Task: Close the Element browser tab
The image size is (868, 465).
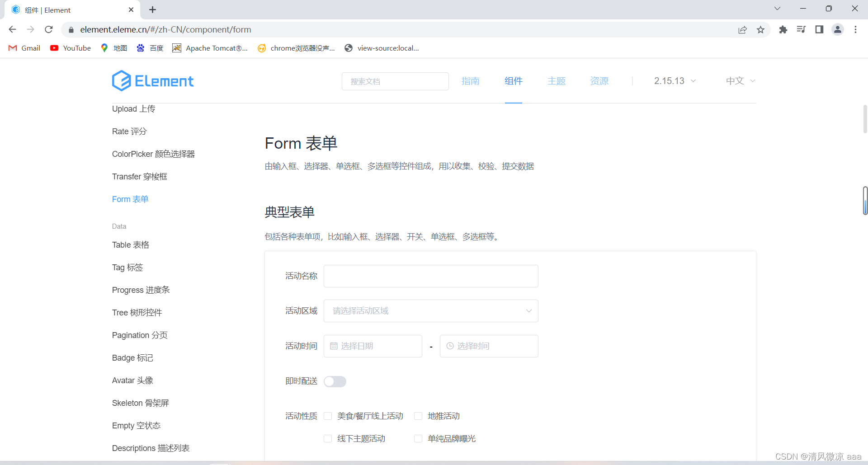Action: click(131, 9)
